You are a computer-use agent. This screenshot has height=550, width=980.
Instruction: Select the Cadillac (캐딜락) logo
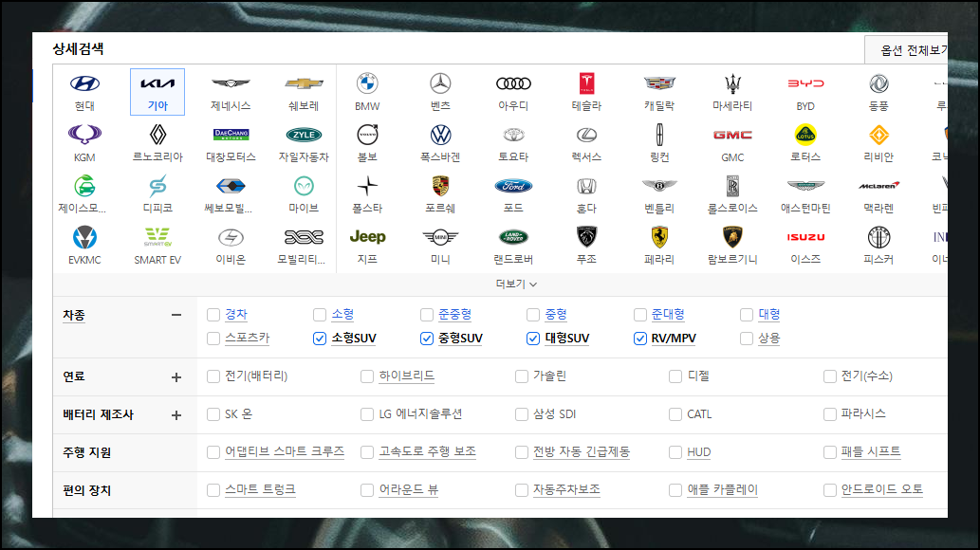click(x=659, y=83)
